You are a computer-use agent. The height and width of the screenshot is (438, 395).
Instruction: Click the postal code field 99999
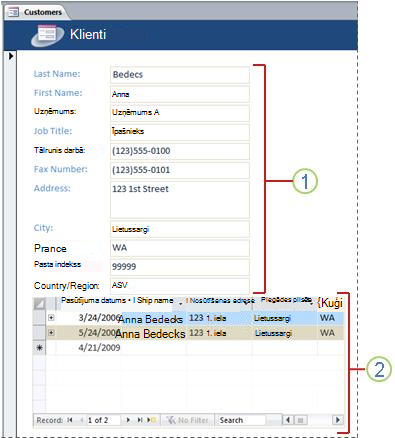pos(180,267)
